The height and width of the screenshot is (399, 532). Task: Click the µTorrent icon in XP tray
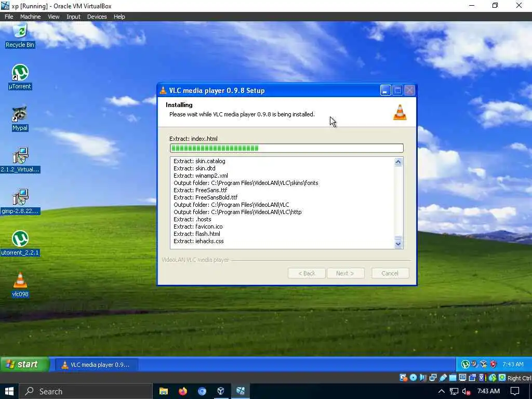click(x=465, y=364)
